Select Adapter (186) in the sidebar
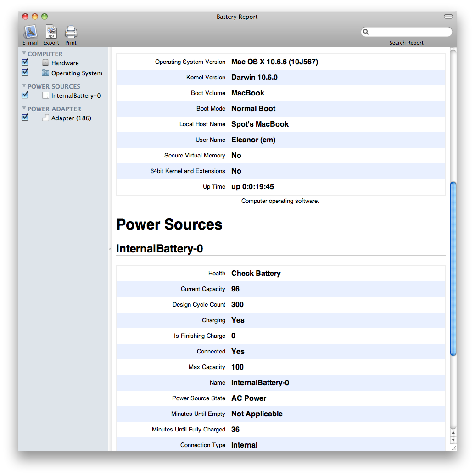Viewport: 475px width, 476px height. click(x=71, y=118)
